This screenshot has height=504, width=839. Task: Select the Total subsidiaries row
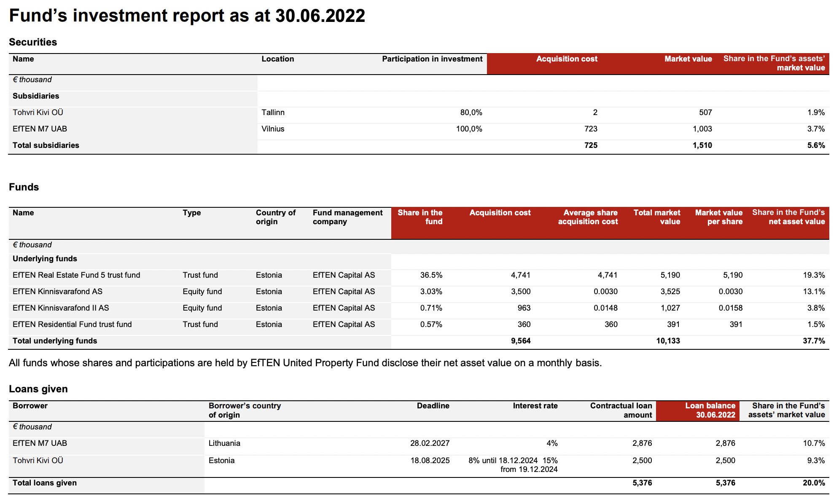[46, 145]
